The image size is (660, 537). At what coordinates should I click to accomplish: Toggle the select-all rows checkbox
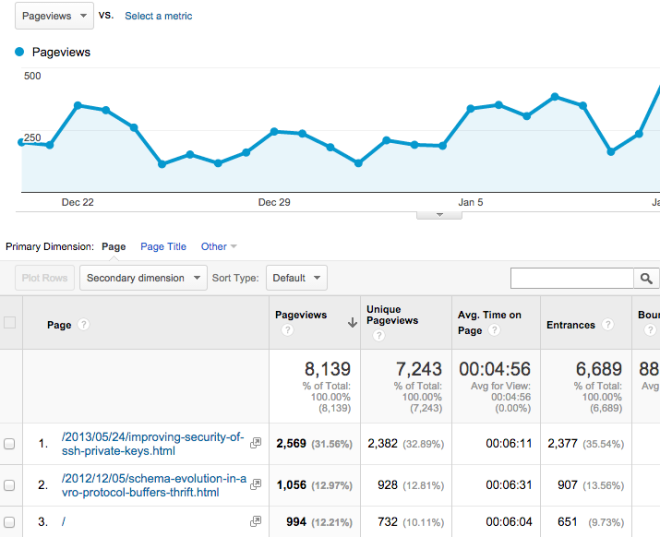[x=10, y=323]
